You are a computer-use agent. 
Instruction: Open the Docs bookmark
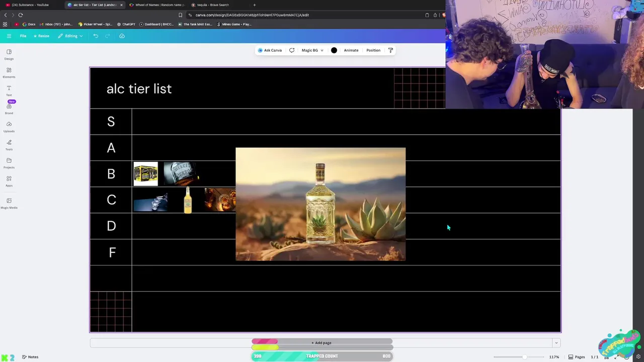29,24
